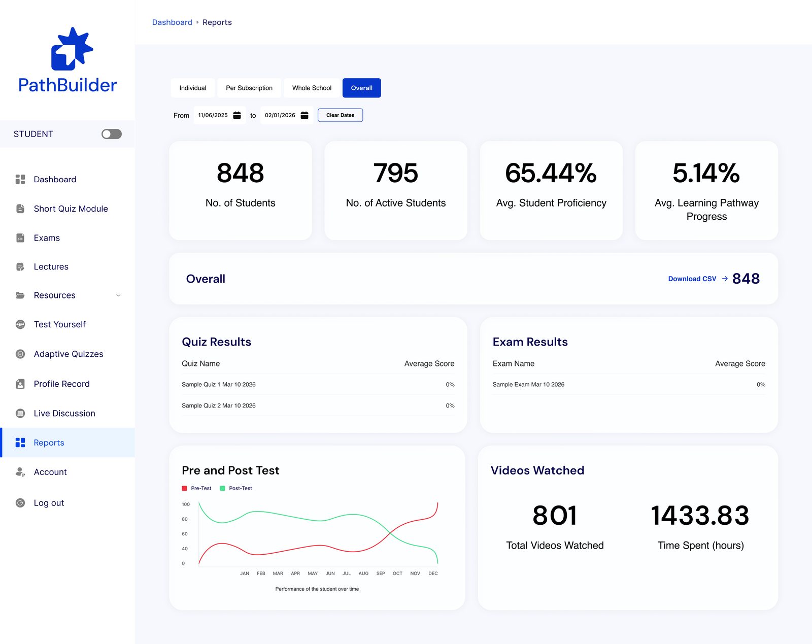Click the Clear Dates button
The height and width of the screenshot is (644, 812).
click(x=340, y=115)
